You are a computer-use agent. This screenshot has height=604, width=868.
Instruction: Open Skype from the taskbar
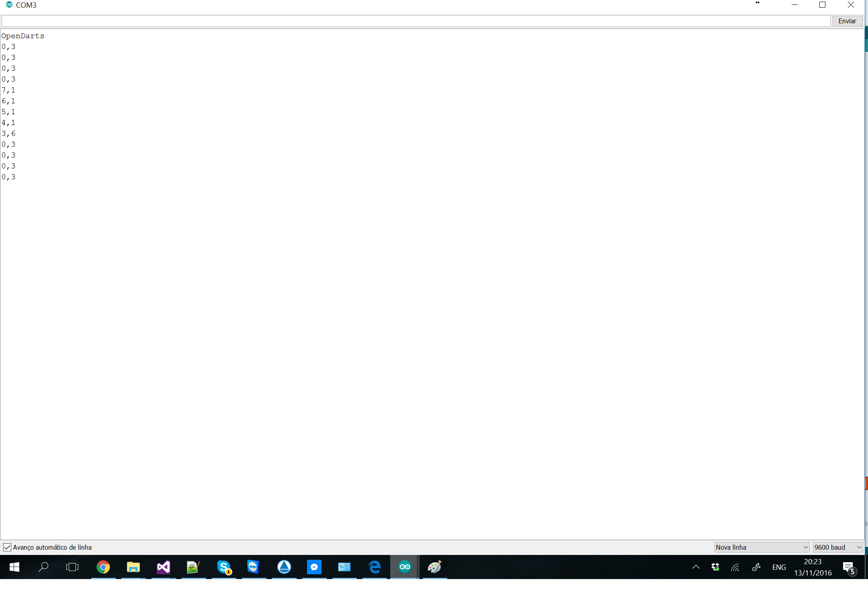tap(224, 567)
